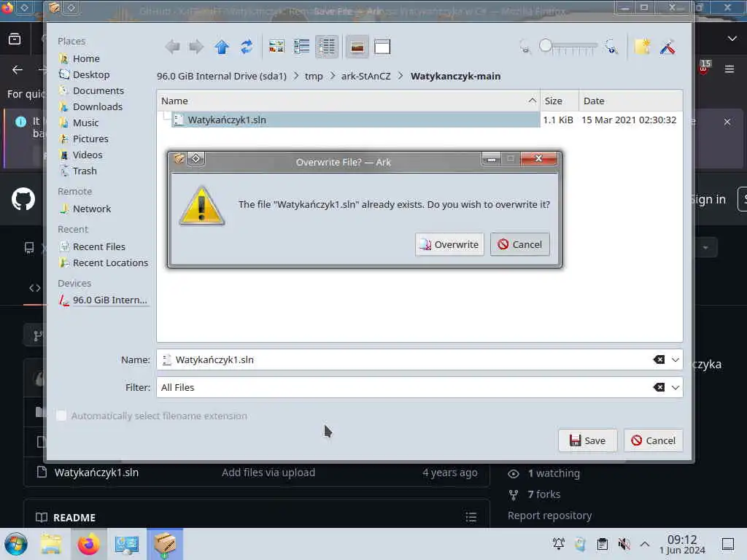
Task: Click Report repository link in Firefox
Action: pos(550,516)
